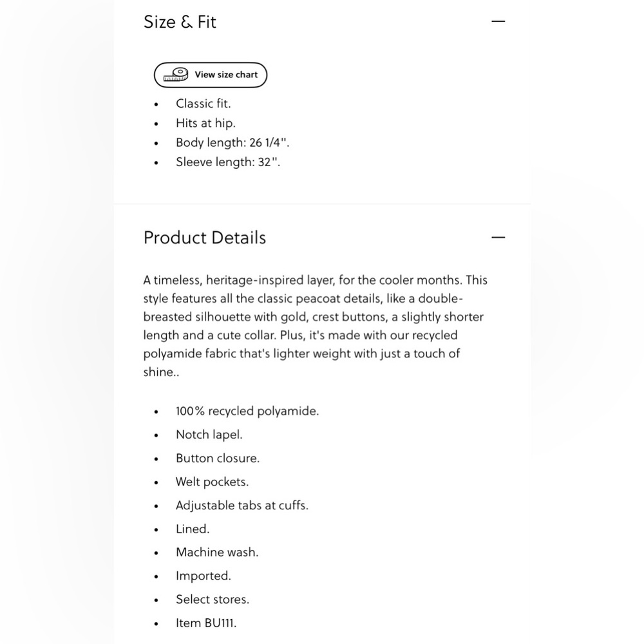The width and height of the screenshot is (644, 644).
Task: Open the View size chart button
Action: 211,75
